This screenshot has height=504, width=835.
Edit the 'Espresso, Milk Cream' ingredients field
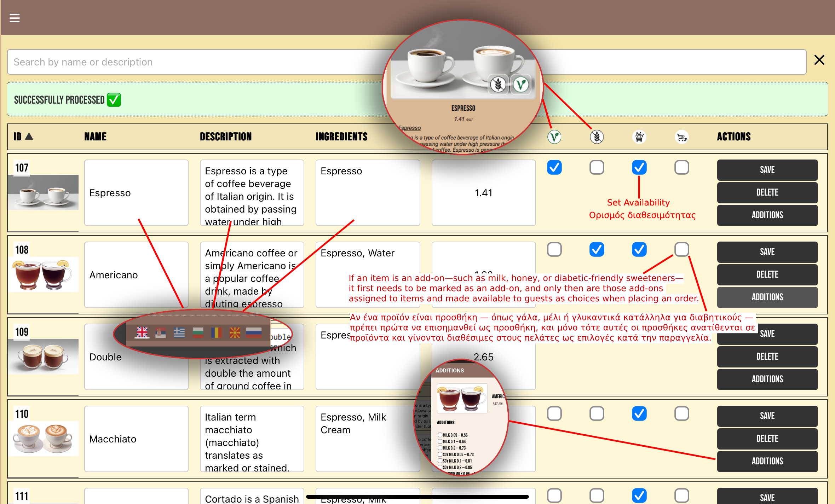pyautogui.click(x=368, y=439)
